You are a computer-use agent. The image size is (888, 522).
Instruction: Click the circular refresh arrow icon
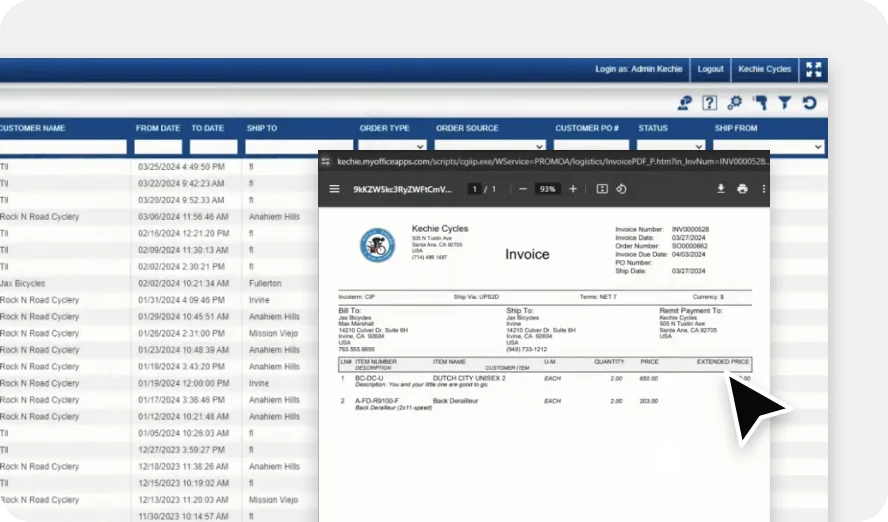click(810, 102)
